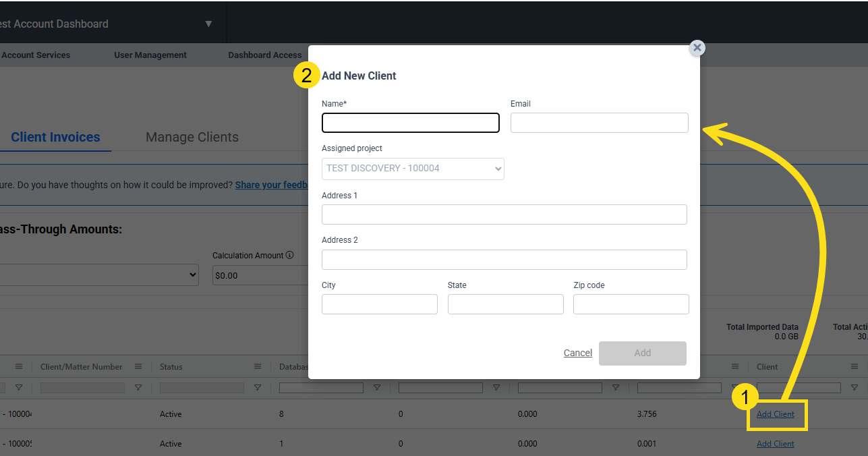Open the Share your feedback link
The width and height of the screenshot is (868, 456).
272,185
